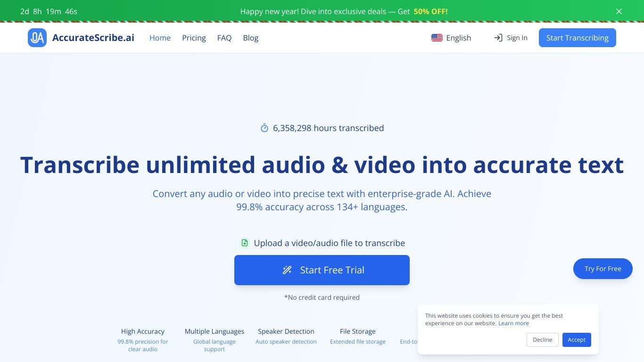The image size is (644, 362).
Task: Click the green file upload icon
Action: pyautogui.click(x=245, y=243)
